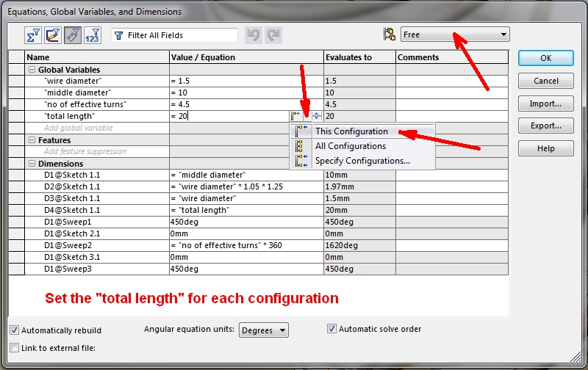Click the Export... button
This screenshot has width=588, height=370.
545,126
